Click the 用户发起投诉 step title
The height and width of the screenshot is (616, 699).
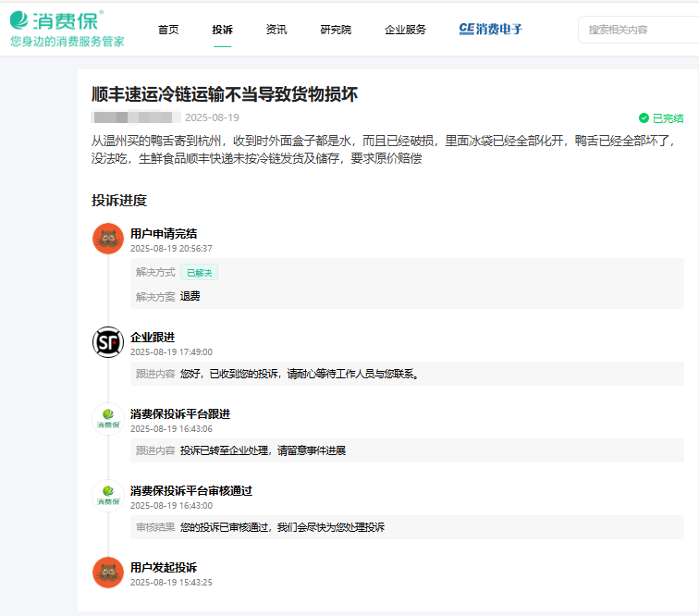164,567
